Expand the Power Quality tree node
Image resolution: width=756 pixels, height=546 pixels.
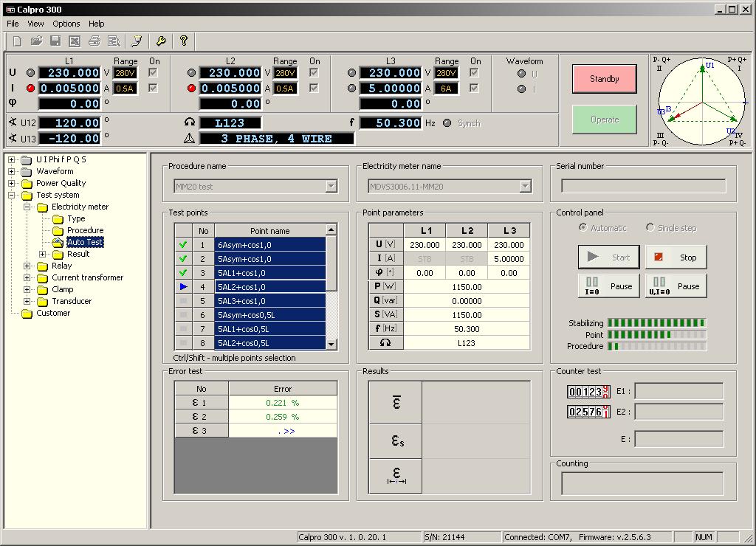[x=12, y=183]
